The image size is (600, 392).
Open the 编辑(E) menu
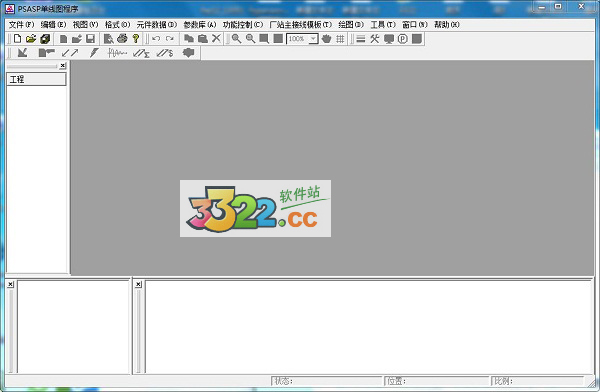(54, 24)
